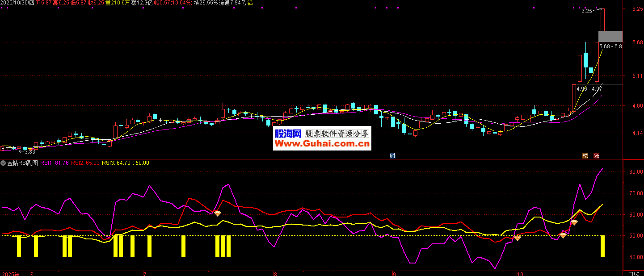
Task: Click the gray 5.68-5.8 gap box
Action: click(610, 37)
